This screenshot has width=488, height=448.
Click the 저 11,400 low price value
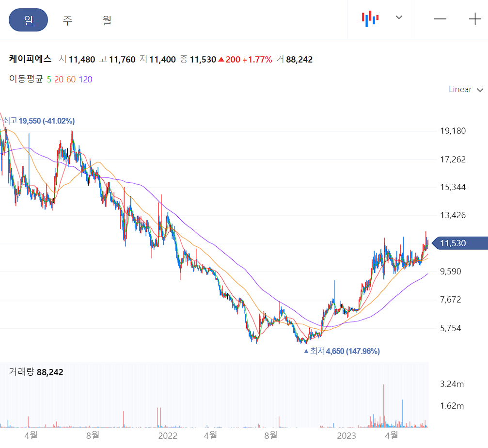click(x=158, y=59)
